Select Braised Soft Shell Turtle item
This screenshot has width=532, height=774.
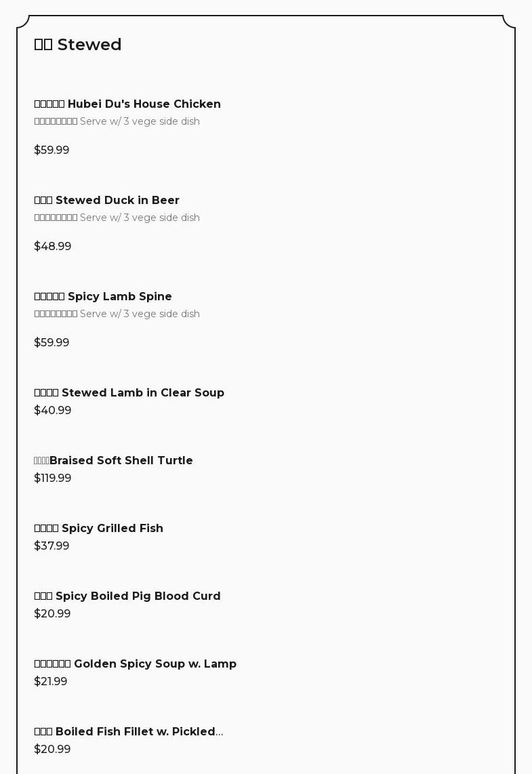click(x=114, y=460)
